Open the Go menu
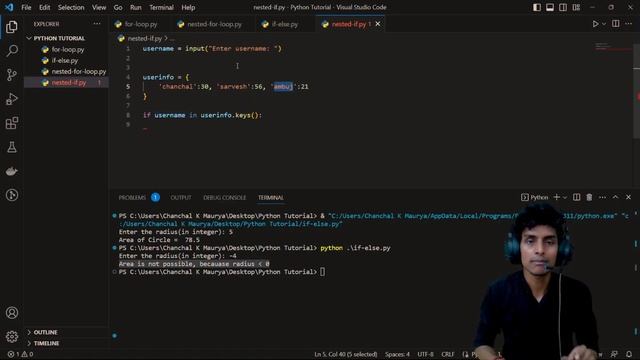This screenshot has width=640, height=360. [118, 7]
